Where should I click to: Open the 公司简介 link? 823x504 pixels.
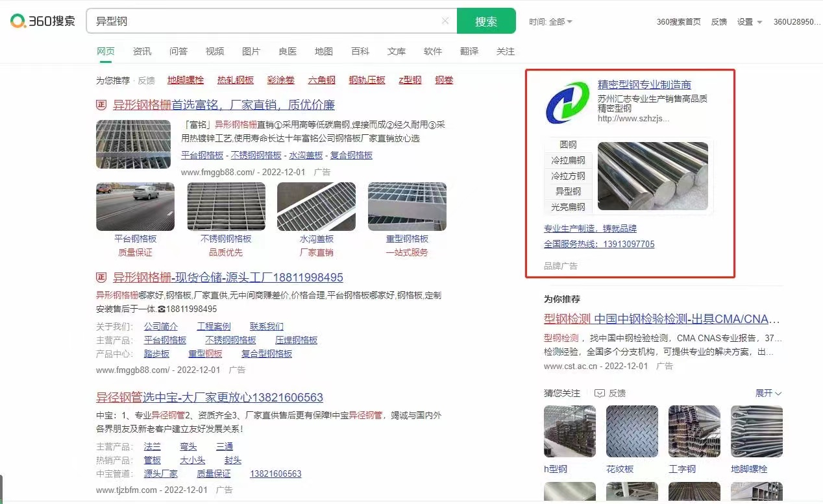tap(161, 326)
